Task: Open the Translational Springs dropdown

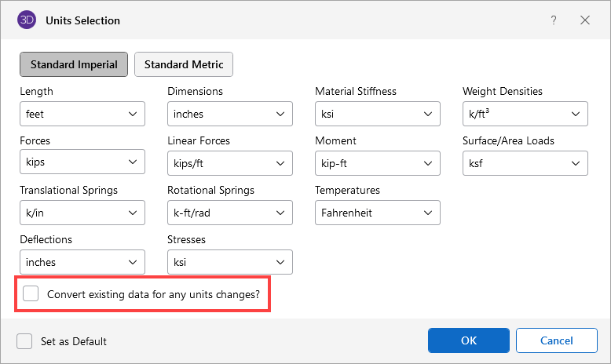Action: coord(82,213)
